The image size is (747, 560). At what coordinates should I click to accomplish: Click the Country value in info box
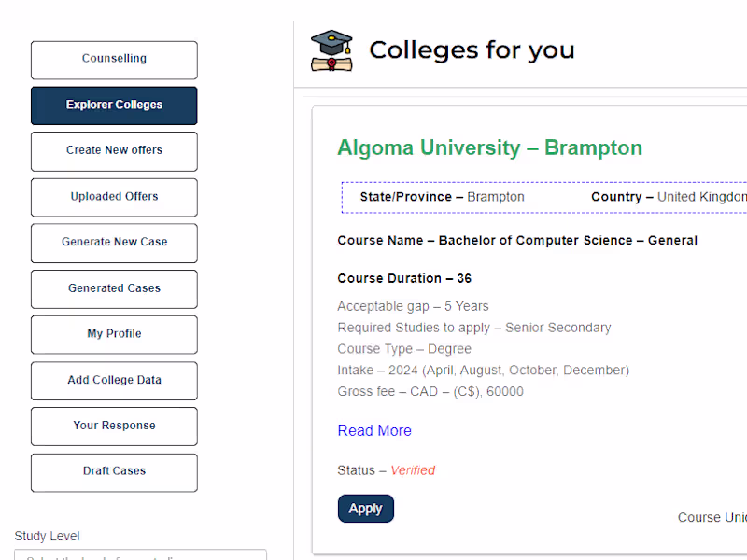coord(700,197)
